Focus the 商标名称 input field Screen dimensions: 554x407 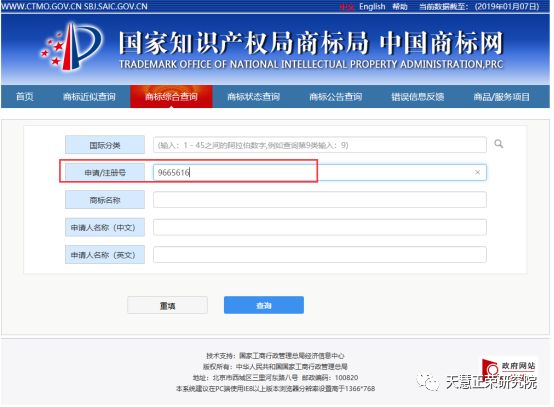click(320, 200)
